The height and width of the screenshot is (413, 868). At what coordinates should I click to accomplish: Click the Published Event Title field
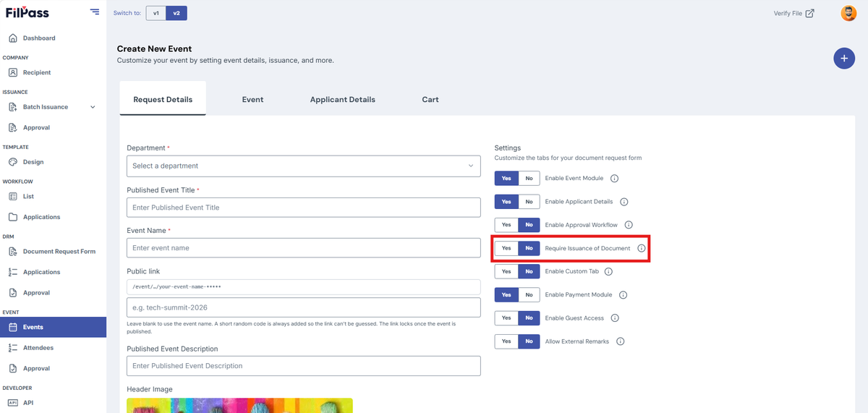pyautogui.click(x=304, y=208)
